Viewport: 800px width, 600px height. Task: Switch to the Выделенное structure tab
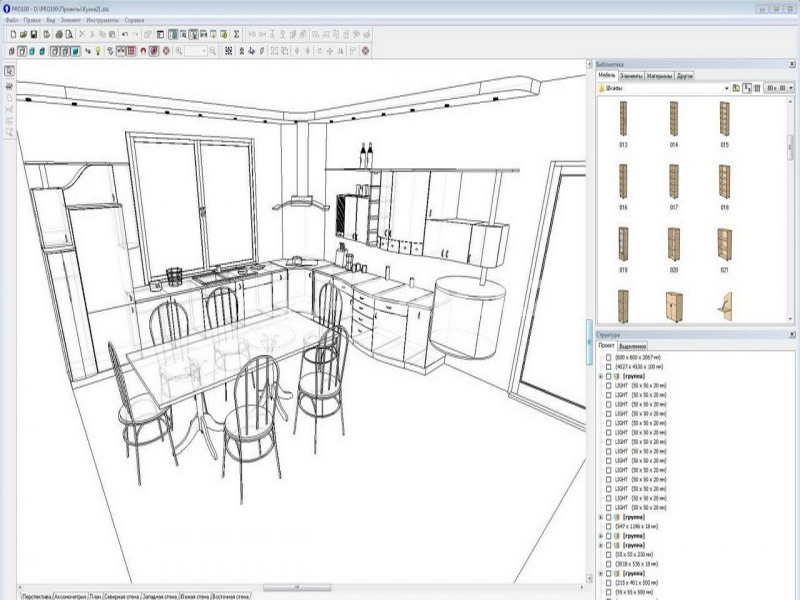[632, 346]
